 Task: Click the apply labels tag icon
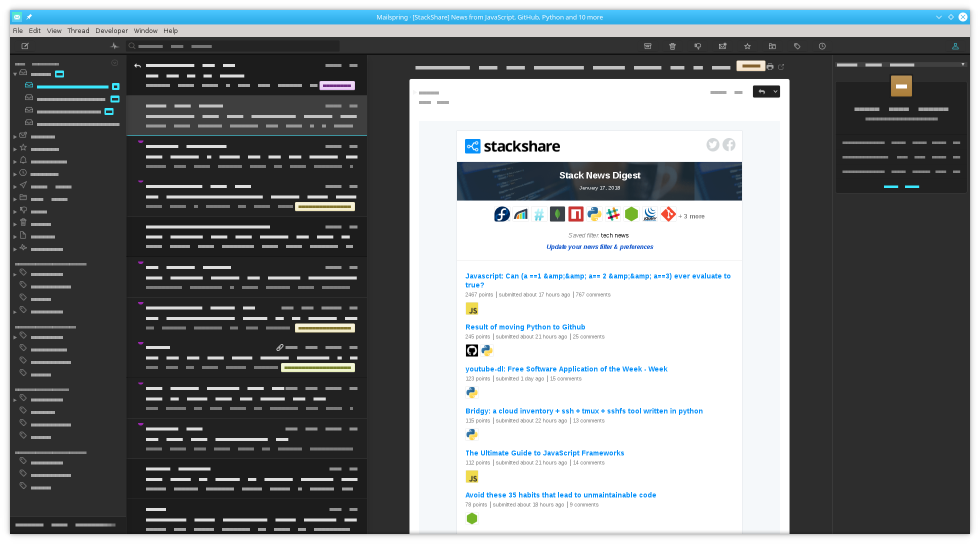[797, 46]
